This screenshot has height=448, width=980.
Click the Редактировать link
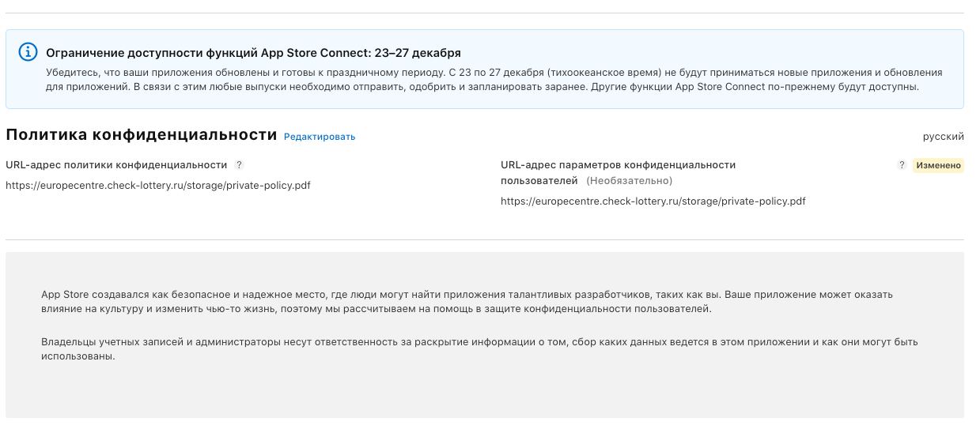[320, 137]
